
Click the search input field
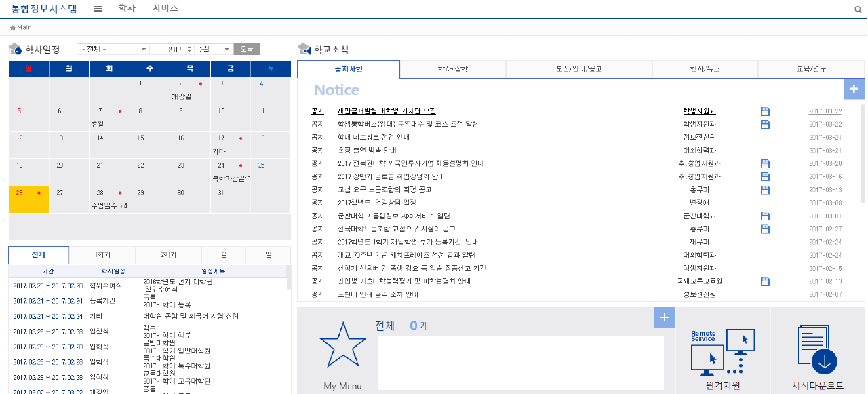(800, 9)
